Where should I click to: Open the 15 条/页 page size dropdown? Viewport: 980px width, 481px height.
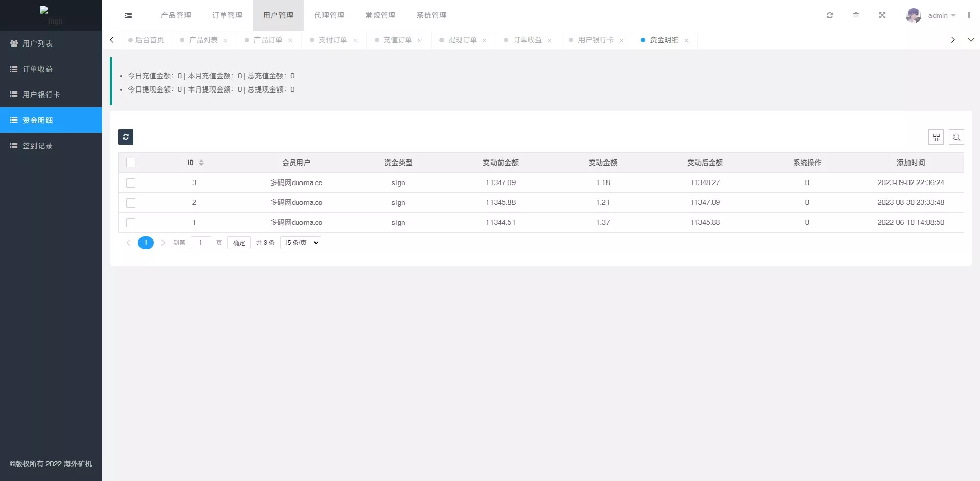[x=300, y=243]
